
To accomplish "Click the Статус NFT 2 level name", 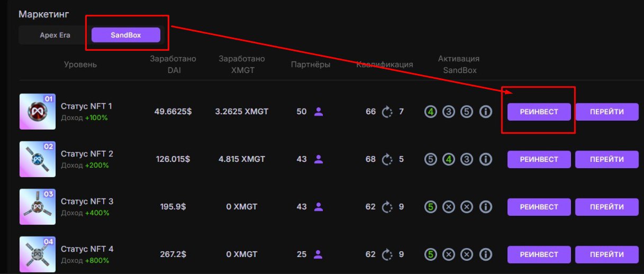I will (87, 154).
